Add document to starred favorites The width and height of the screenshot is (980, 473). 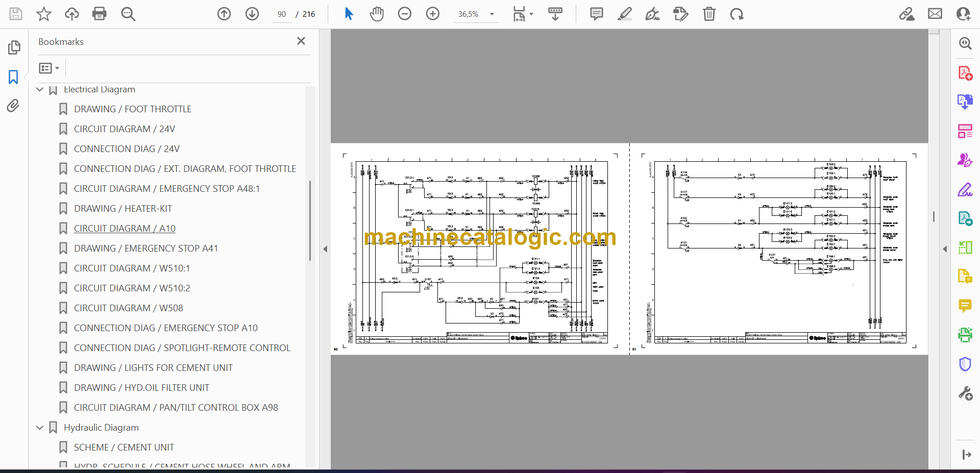(44, 14)
